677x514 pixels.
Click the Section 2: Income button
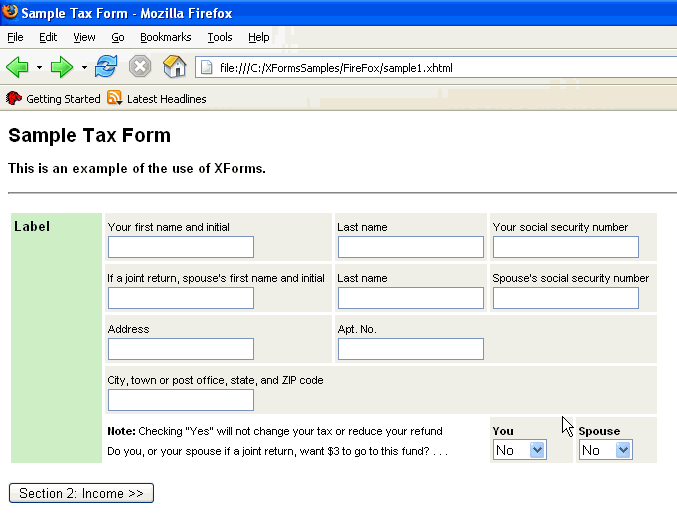(x=81, y=493)
